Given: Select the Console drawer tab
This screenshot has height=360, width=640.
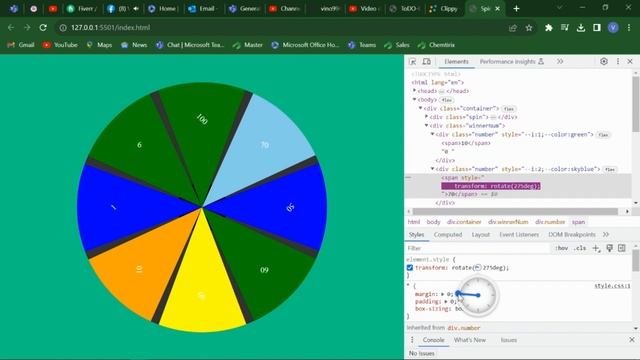Looking at the screenshot, I should [433, 340].
